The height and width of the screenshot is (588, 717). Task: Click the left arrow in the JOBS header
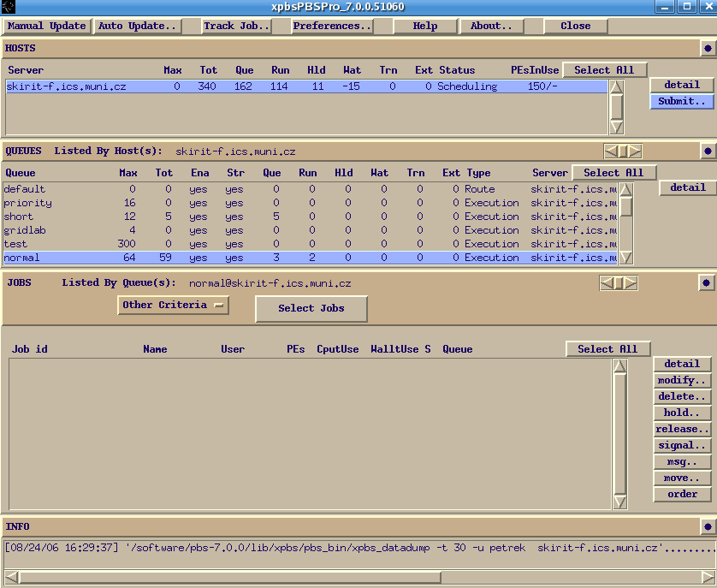pyautogui.click(x=607, y=282)
